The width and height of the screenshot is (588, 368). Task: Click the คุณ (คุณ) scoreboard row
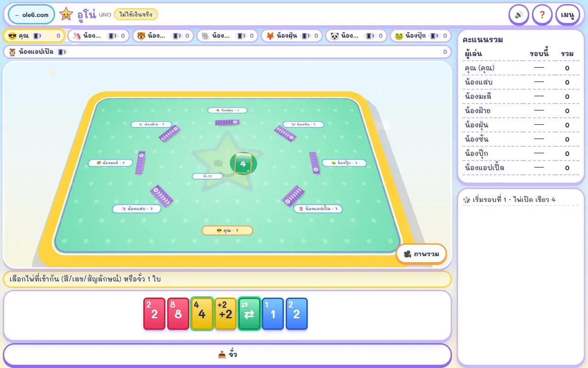[x=520, y=68]
